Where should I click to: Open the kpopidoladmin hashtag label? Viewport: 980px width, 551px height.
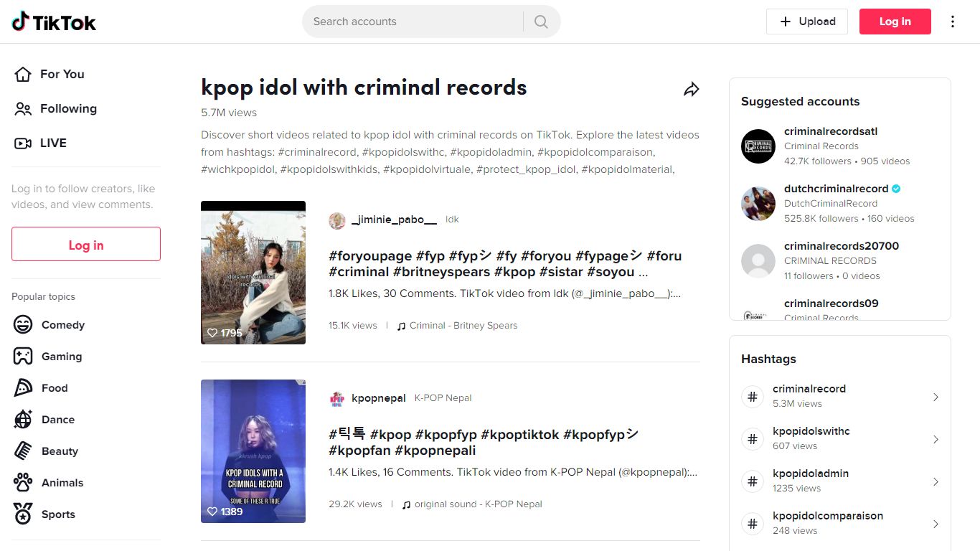click(x=811, y=474)
